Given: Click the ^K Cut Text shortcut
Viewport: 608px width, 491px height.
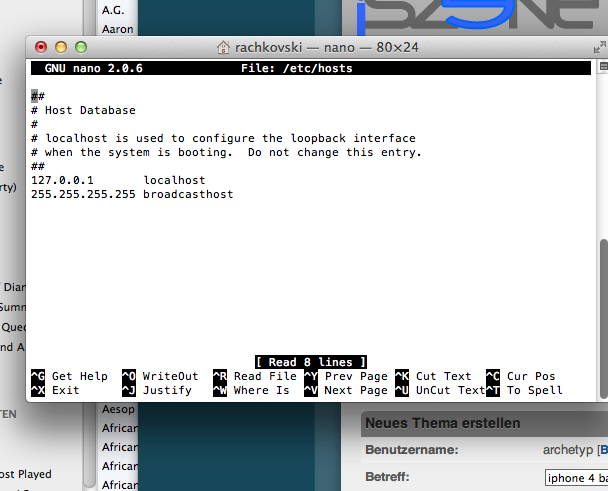Looking at the screenshot, I should [x=433, y=376].
